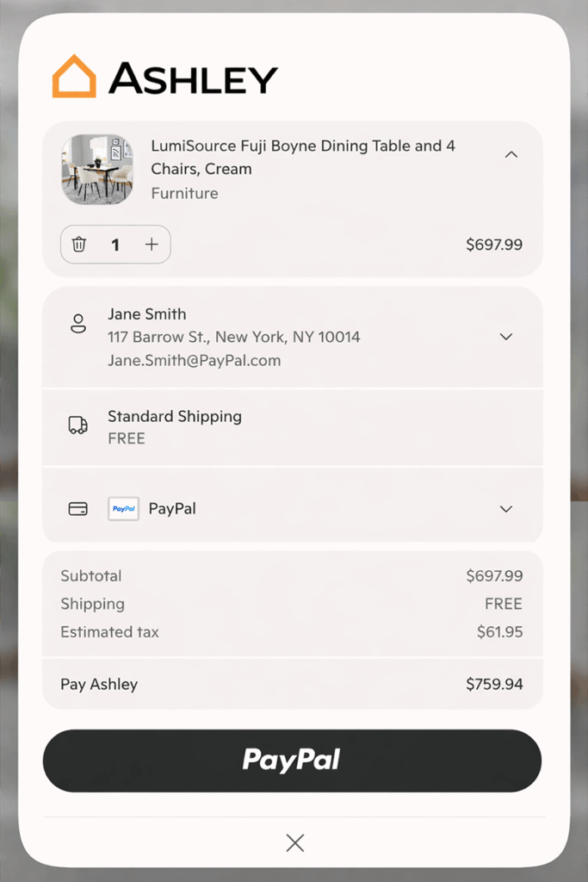Click the orange Ashley house logo icon
The width and height of the screenshot is (588, 882).
(74, 76)
